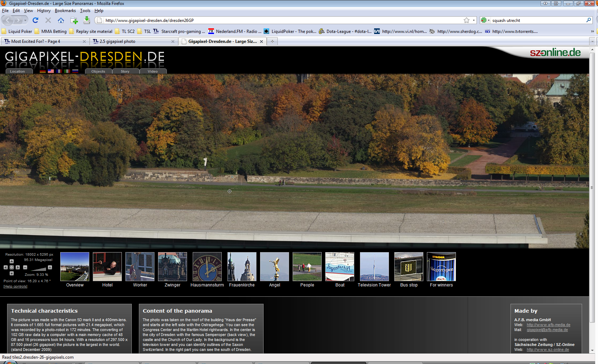
Task: Click the zoom level wedge slider
Action: coord(38,269)
